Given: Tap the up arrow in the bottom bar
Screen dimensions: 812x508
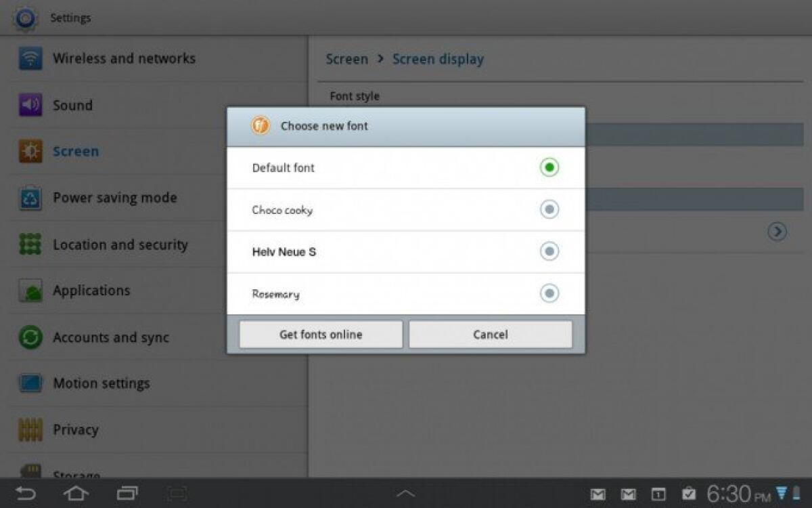Looking at the screenshot, I should [x=406, y=494].
